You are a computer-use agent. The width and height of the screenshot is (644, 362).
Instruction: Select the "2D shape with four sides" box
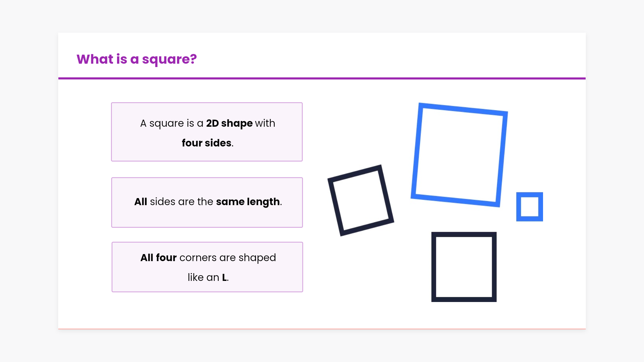click(x=207, y=132)
